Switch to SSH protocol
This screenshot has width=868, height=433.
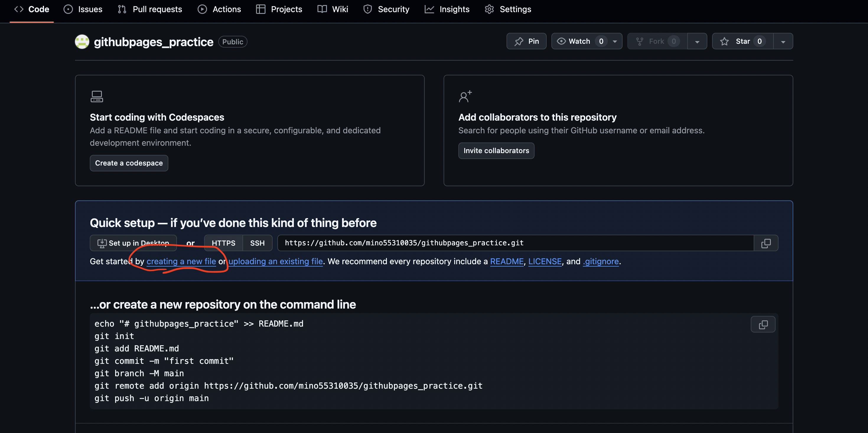coord(257,243)
